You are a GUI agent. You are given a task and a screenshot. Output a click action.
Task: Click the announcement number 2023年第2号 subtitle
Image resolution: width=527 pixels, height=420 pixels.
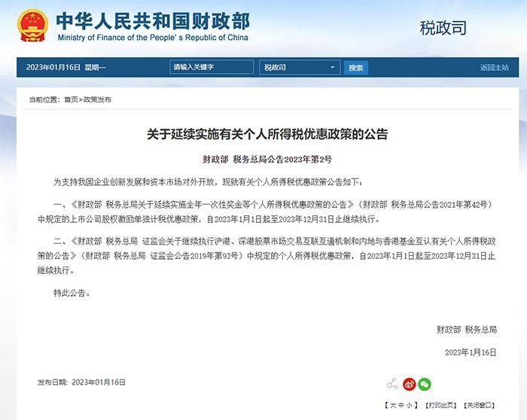coord(267,160)
